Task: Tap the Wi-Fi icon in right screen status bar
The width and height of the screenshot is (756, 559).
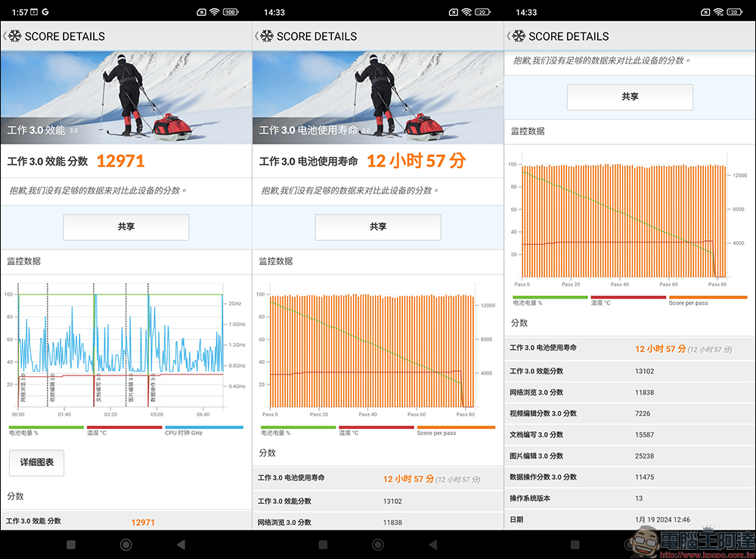Action: [x=719, y=12]
